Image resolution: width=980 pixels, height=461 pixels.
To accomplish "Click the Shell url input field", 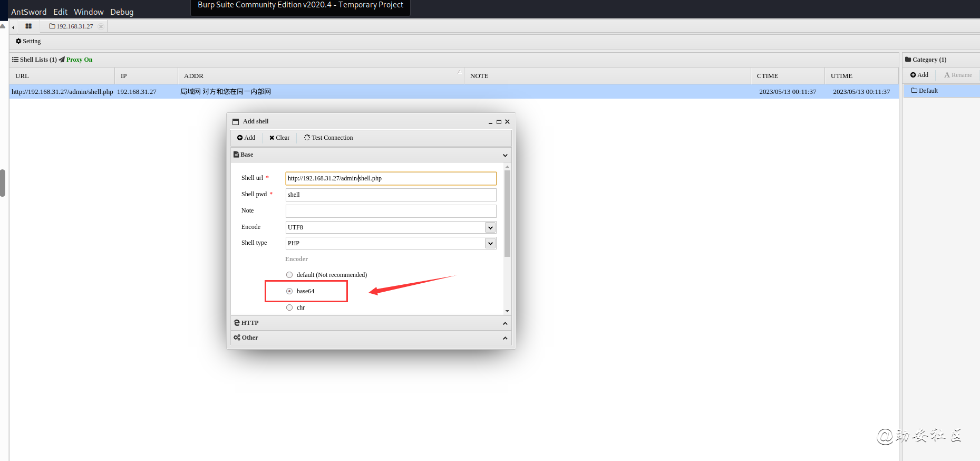I will click(391, 178).
